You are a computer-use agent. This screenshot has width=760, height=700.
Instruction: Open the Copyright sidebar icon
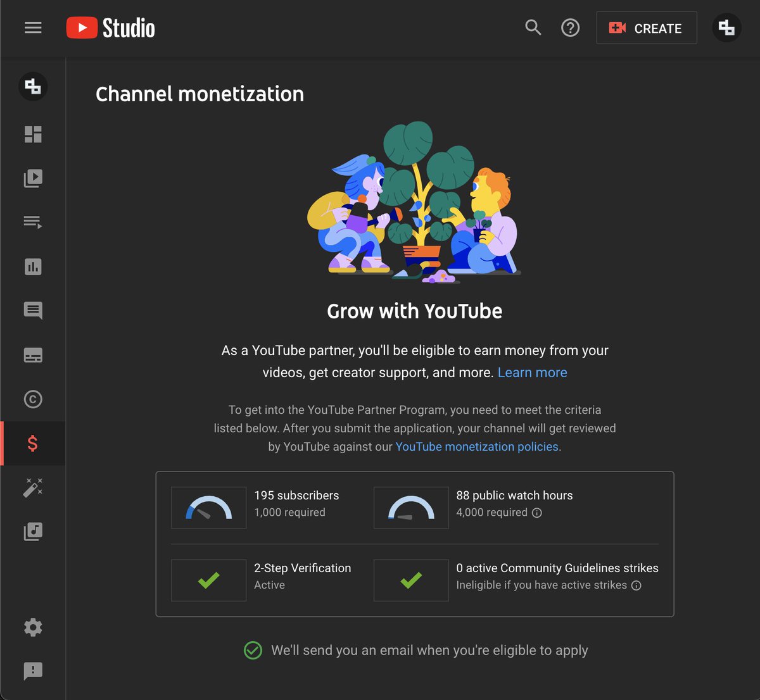click(33, 399)
